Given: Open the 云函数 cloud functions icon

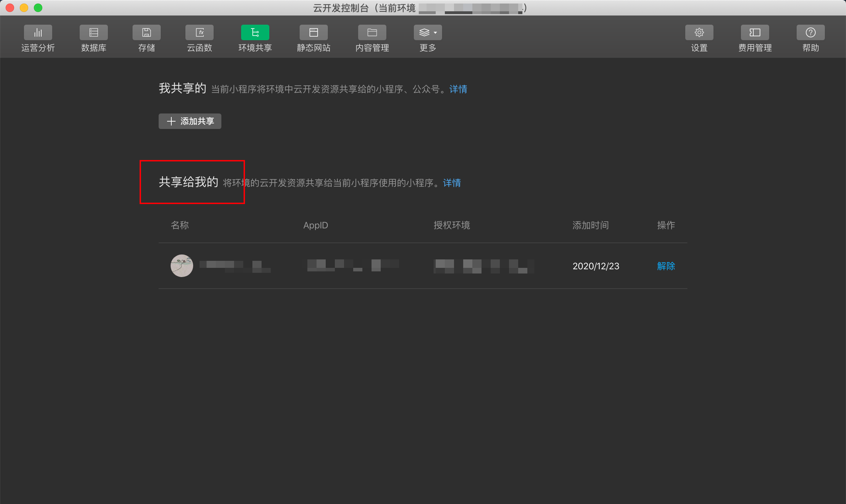Looking at the screenshot, I should point(200,32).
